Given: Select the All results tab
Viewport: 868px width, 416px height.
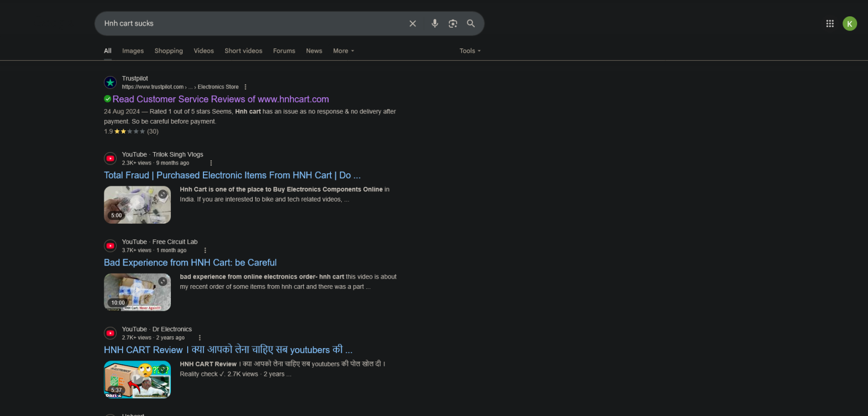Looking at the screenshot, I should 107,51.
